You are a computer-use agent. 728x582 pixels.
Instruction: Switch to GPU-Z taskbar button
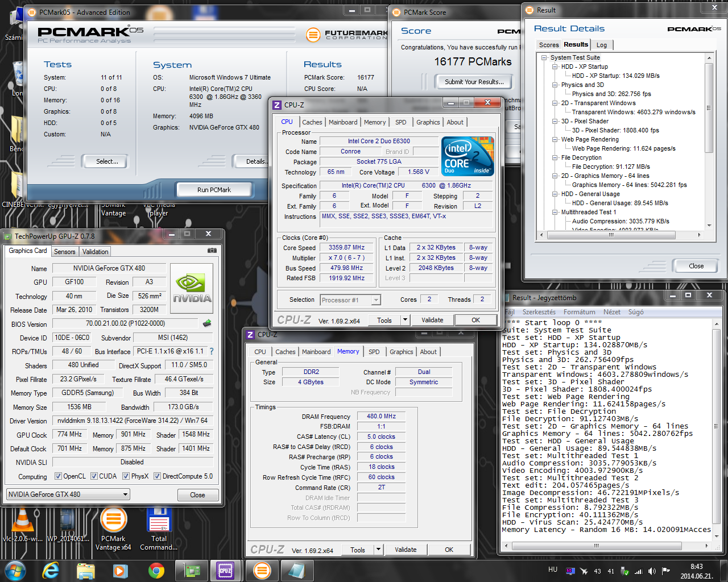(x=191, y=570)
